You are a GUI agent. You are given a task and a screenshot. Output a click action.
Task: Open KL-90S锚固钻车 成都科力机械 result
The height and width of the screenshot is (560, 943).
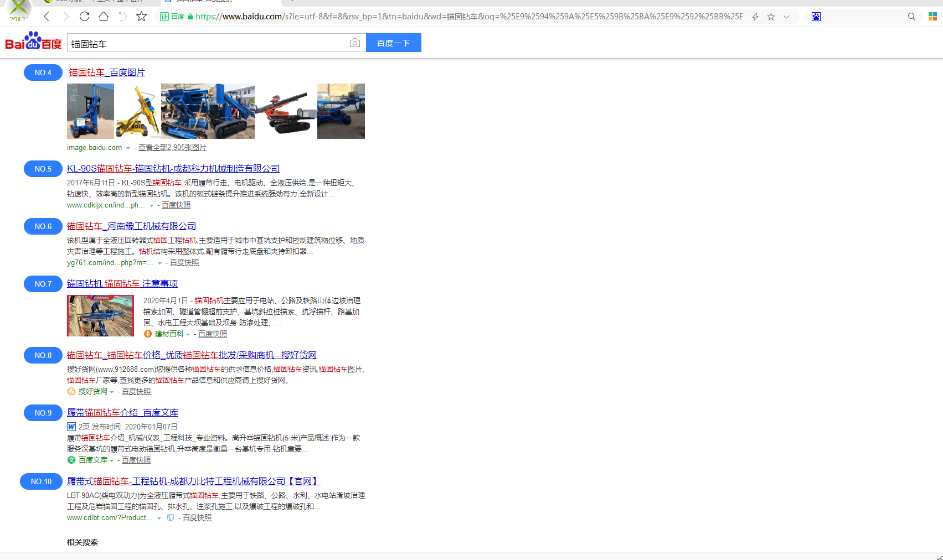[173, 169]
